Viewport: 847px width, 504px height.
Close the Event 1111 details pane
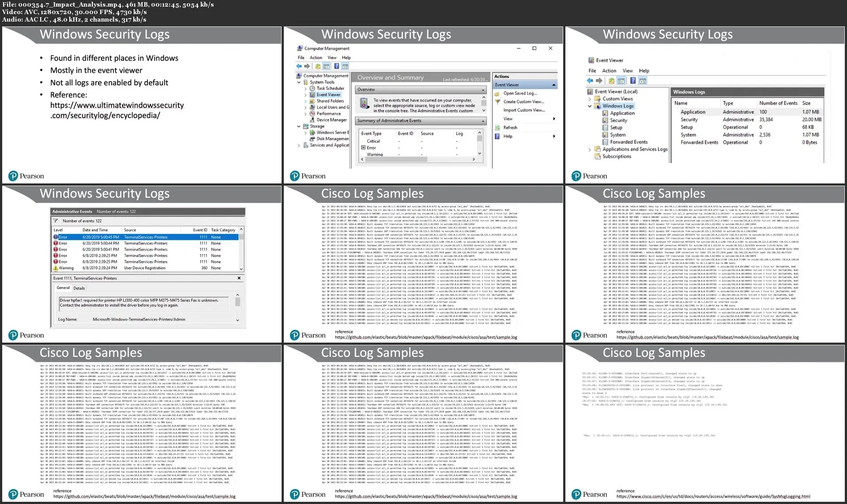pos(239,278)
